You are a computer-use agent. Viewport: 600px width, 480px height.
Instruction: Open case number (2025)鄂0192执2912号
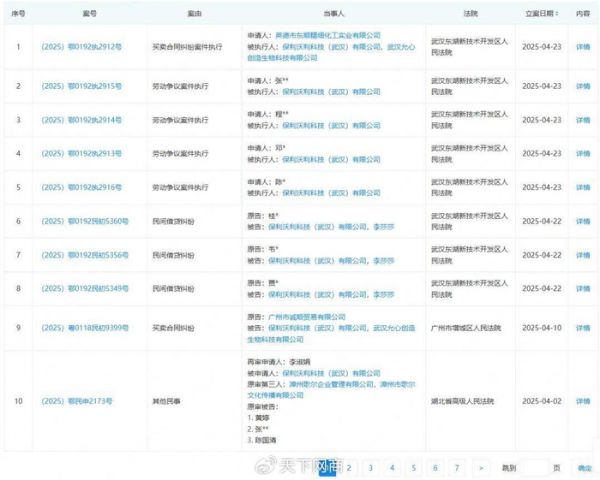pos(81,46)
